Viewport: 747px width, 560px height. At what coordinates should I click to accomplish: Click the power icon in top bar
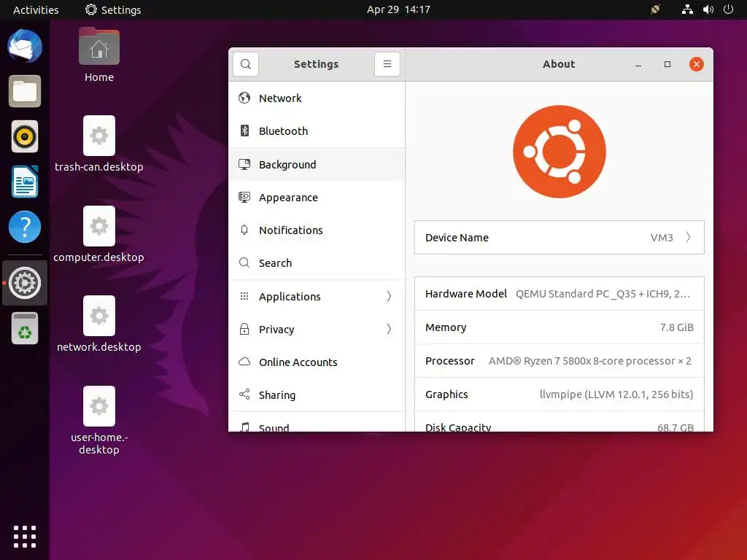(729, 9)
